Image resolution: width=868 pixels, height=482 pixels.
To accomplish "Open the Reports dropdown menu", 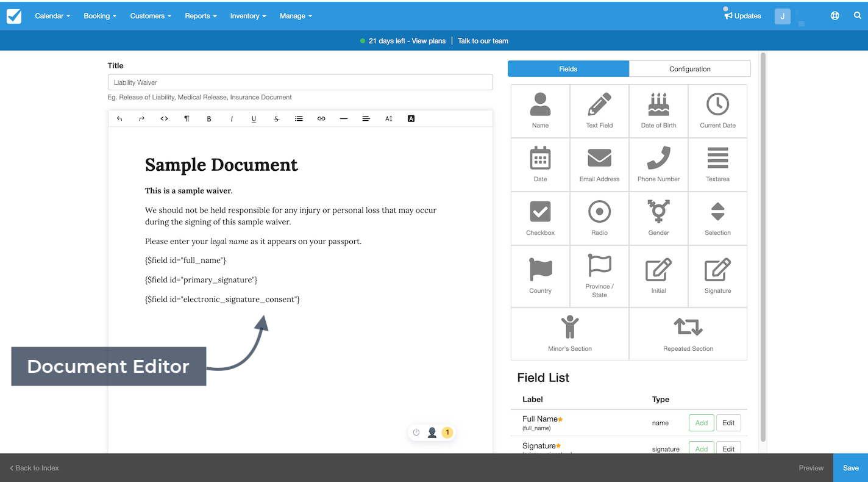I will [201, 16].
